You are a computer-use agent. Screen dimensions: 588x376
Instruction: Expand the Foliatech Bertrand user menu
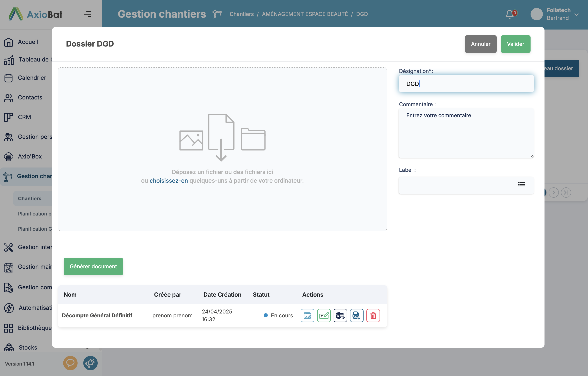577,15
